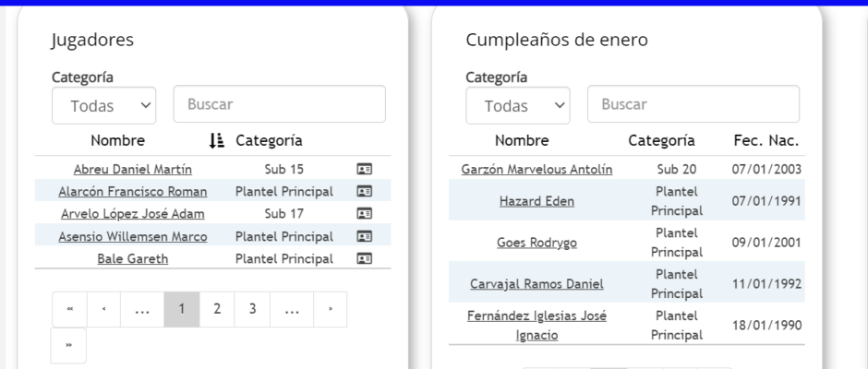Image resolution: width=868 pixels, height=369 pixels.
Task: Go to the next Jugadores page
Action: (331, 309)
